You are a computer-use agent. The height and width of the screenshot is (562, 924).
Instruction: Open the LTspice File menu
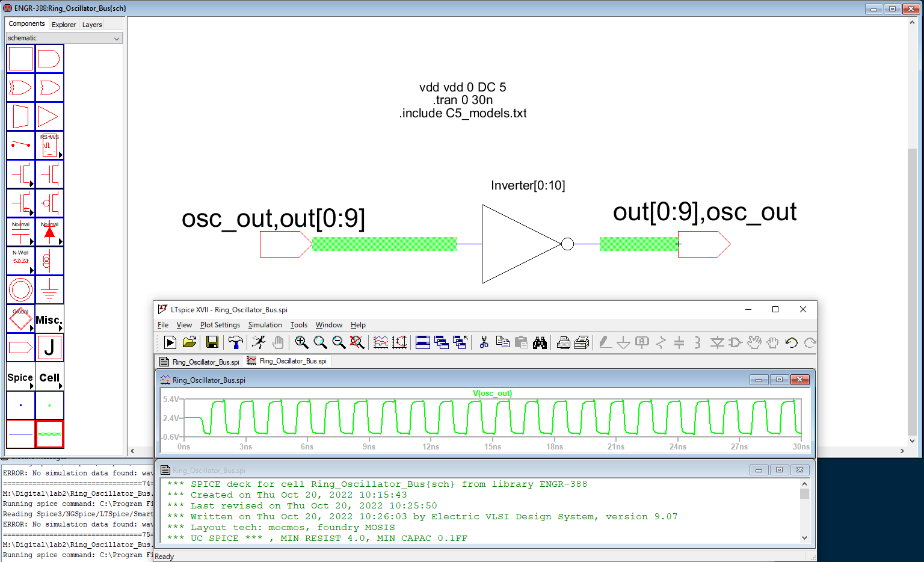[x=163, y=325]
